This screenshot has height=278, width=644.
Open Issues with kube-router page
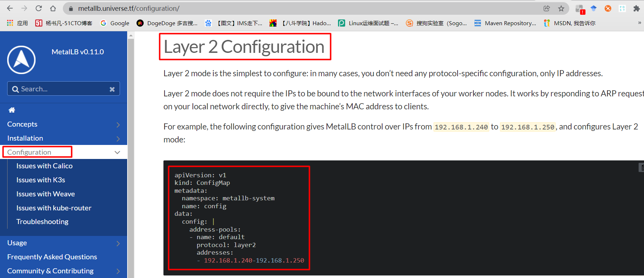coord(54,208)
